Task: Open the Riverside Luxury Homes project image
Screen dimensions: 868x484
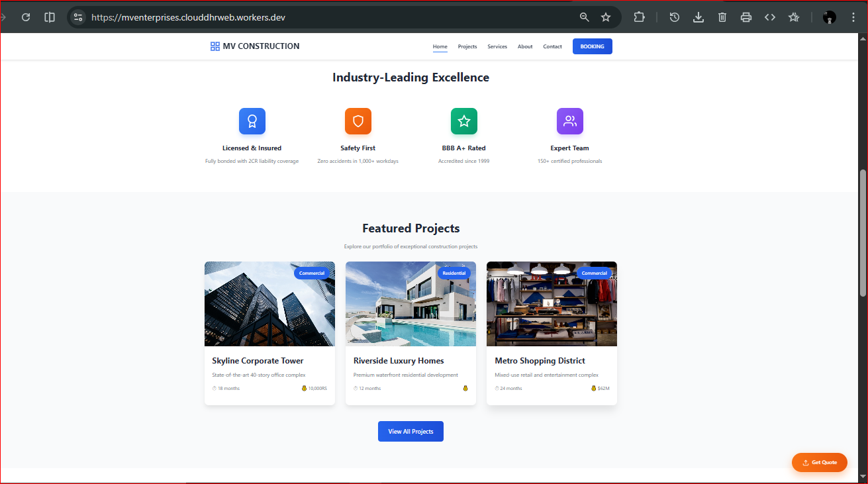Action: pos(410,305)
